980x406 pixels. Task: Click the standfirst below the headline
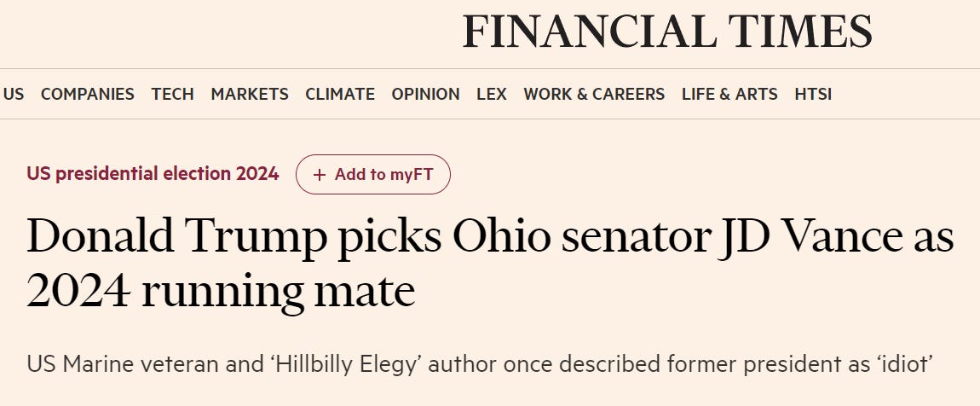pos(481,363)
